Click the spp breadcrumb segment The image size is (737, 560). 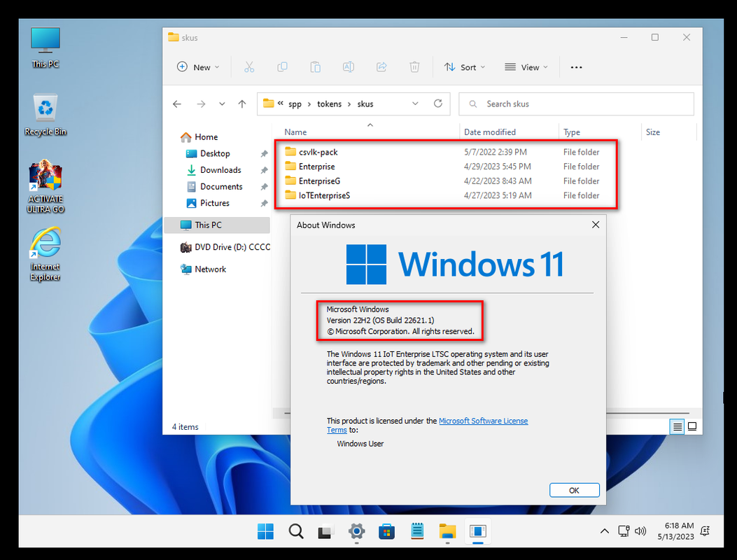tap(295, 104)
